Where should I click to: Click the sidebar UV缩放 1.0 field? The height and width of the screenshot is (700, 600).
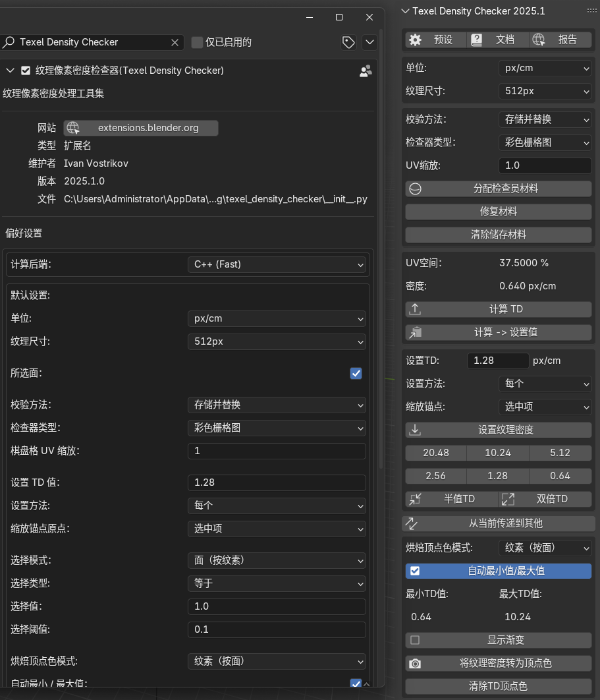545,165
